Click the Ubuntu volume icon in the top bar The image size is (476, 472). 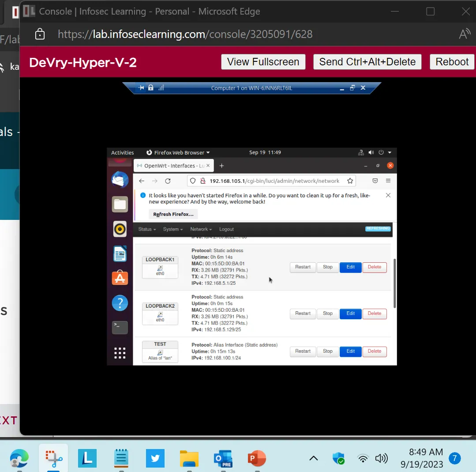coord(371,153)
